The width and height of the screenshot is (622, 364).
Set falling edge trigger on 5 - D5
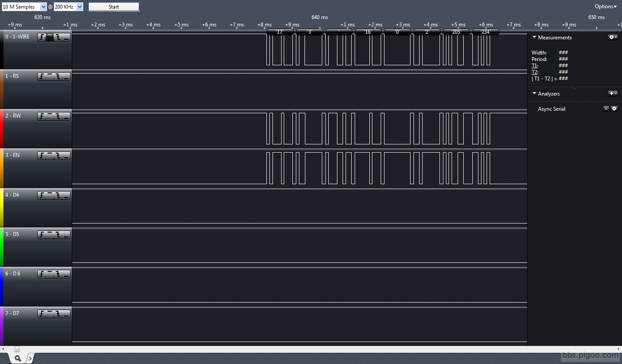(x=58, y=235)
